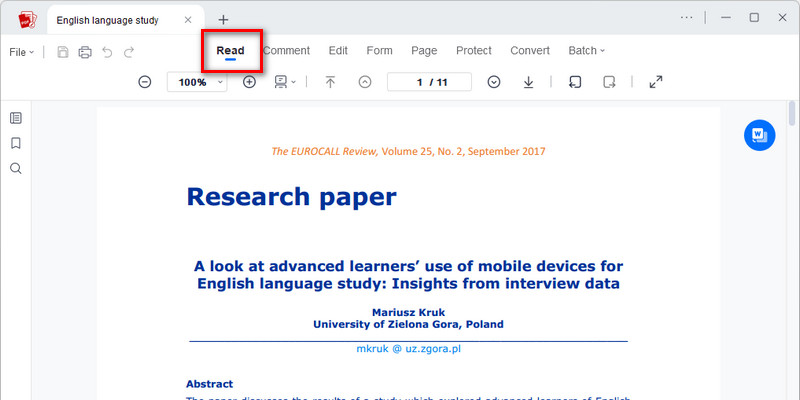Expand the Batch dropdown menu

tap(587, 51)
